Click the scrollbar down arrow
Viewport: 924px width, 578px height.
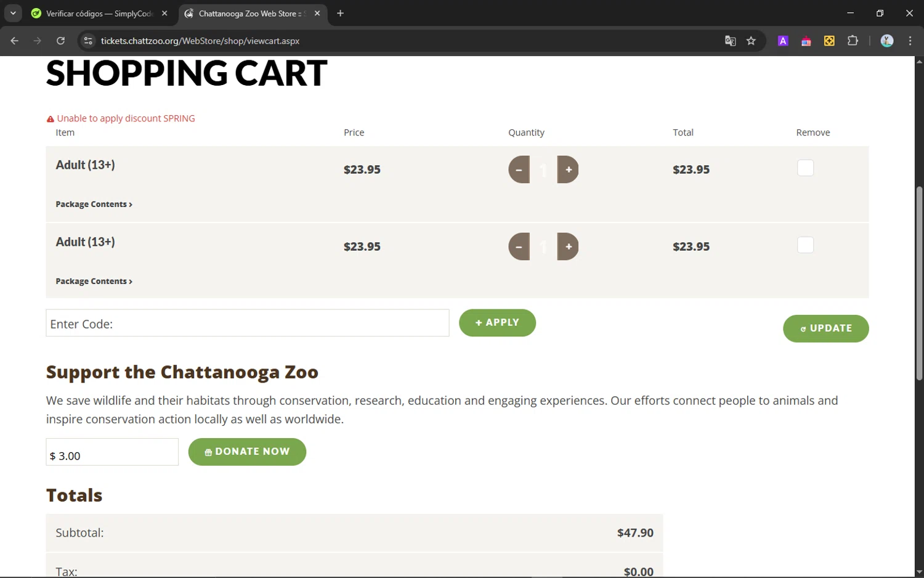(919, 572)
